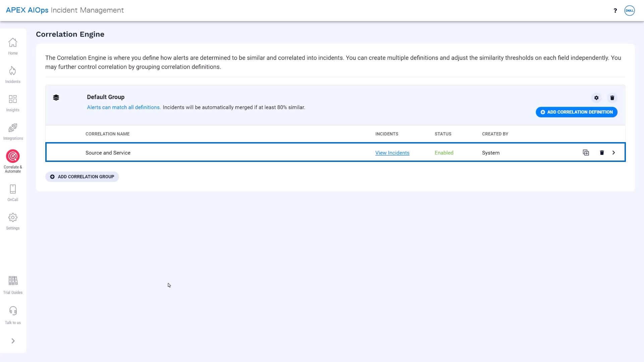Open the Insights dashboard icon
Viewport: 644px width, 362px height.
13,99
